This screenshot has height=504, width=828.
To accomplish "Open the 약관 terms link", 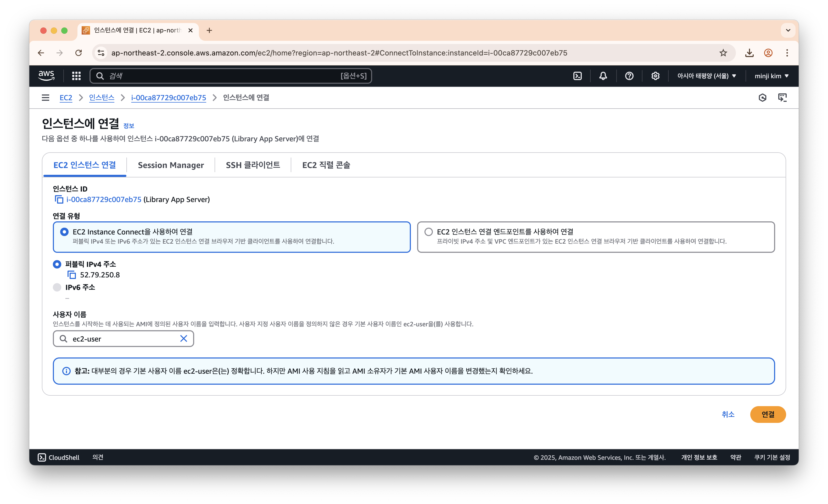I will click(735, 457).
